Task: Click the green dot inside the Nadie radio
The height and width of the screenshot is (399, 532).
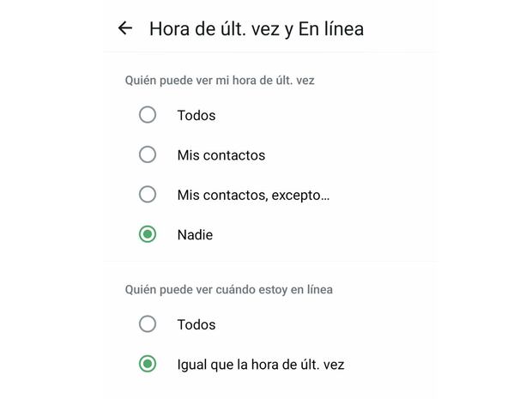Action: click(148, 234)
